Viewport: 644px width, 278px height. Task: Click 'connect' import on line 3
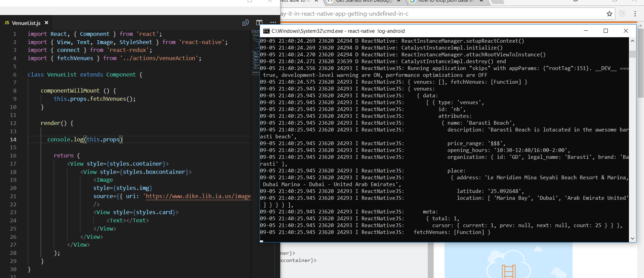(x=68, y=50)
